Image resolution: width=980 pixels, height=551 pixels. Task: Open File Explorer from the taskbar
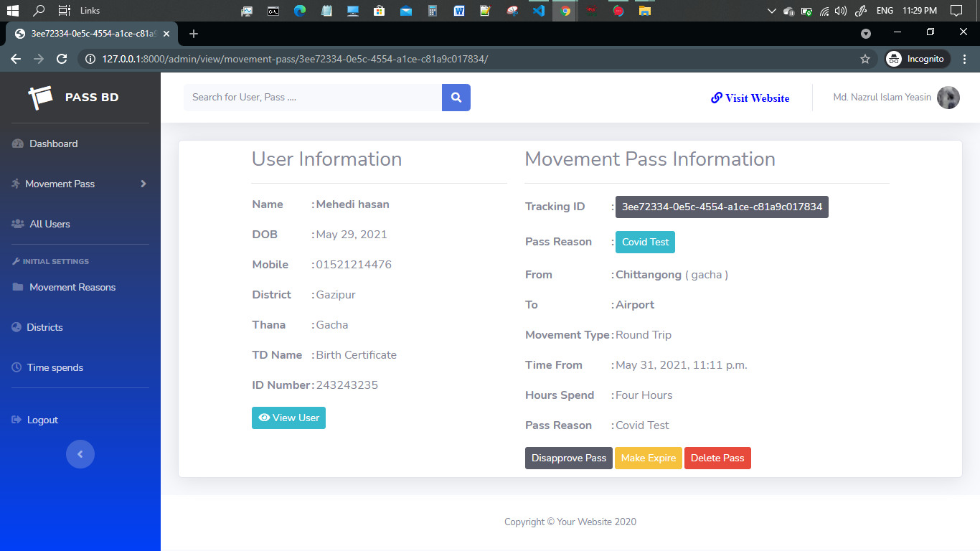644,11
